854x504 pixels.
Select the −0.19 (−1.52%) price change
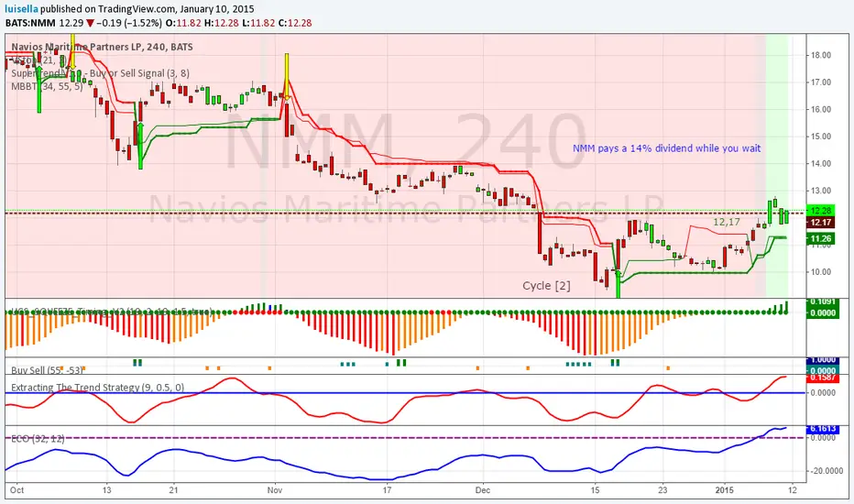tap(129, 23)
